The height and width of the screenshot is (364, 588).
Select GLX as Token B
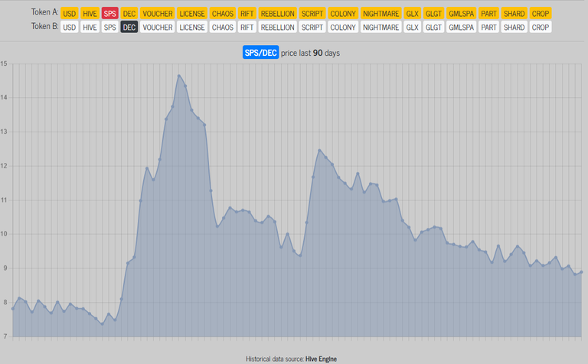pos(412,27)
